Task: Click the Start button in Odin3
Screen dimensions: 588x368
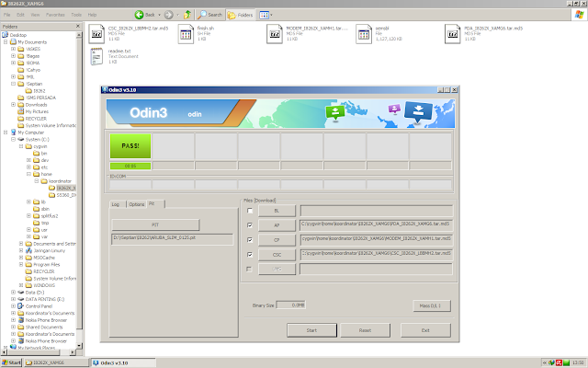Action: pos(311,330)
